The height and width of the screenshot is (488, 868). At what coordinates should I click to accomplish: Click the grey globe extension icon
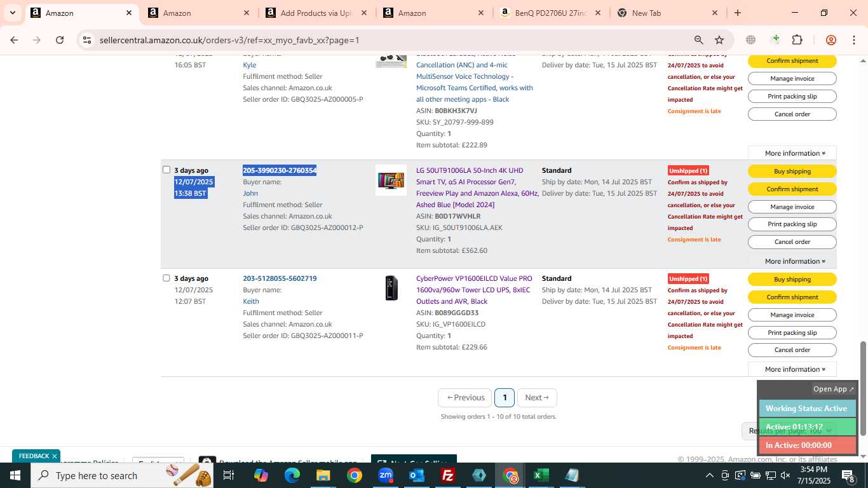[x=750, y=40]
